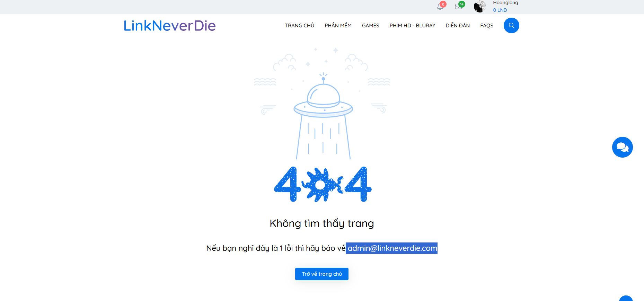Open the PHẦN MỀM menu

pos(338,26)
